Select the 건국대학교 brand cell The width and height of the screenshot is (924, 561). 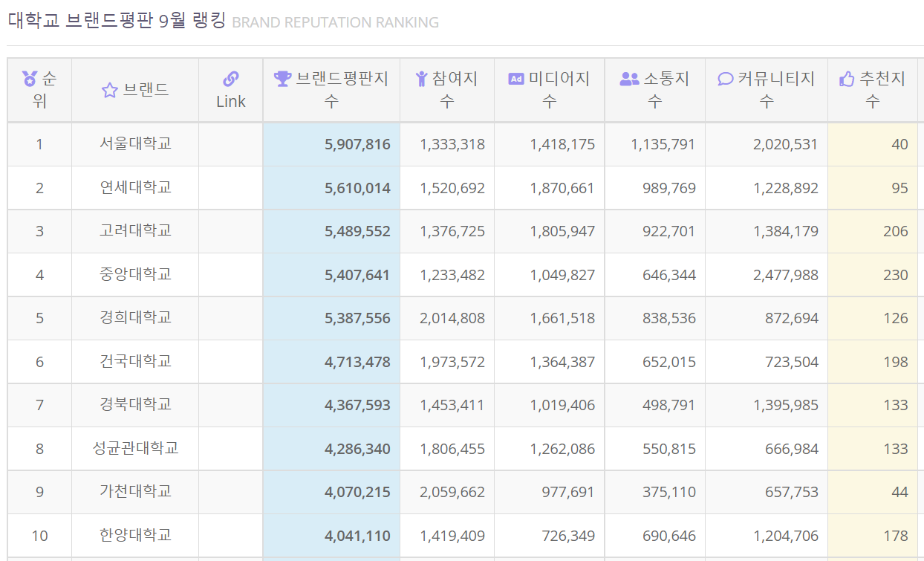(135, 362)
